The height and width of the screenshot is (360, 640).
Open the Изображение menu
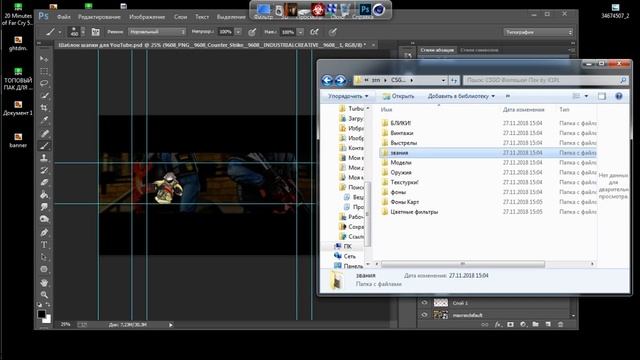(147, 17)
